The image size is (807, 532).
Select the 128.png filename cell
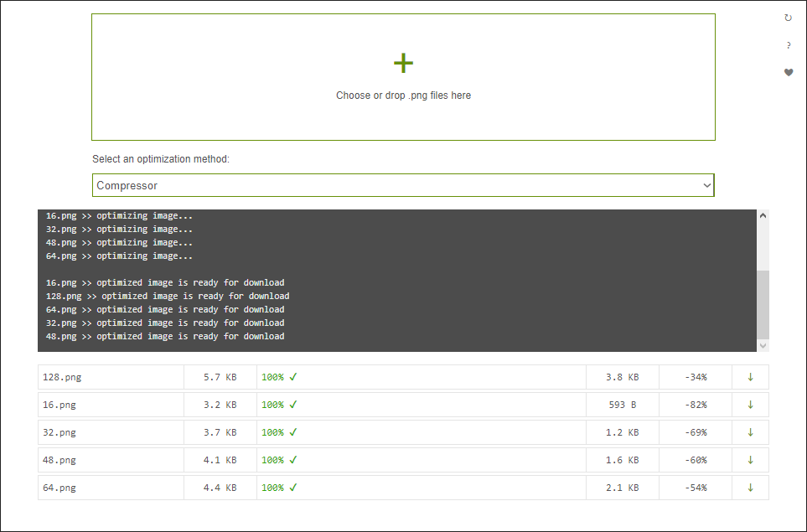111,376
